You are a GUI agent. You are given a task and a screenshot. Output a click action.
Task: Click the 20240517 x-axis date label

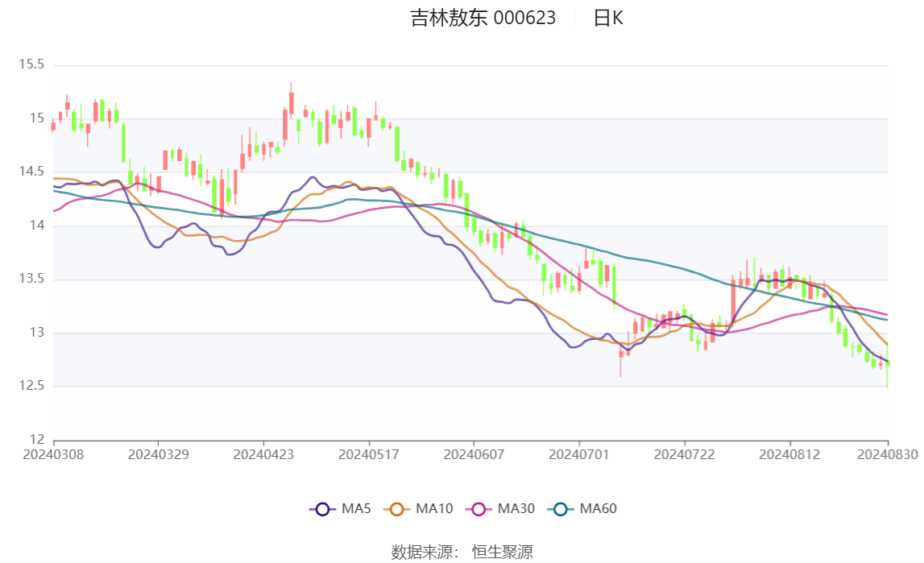[x=369, y=454]
